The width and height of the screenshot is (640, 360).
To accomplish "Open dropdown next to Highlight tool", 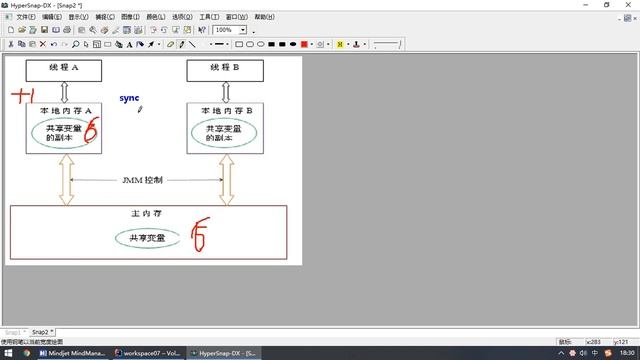I will tap(348, 44).
